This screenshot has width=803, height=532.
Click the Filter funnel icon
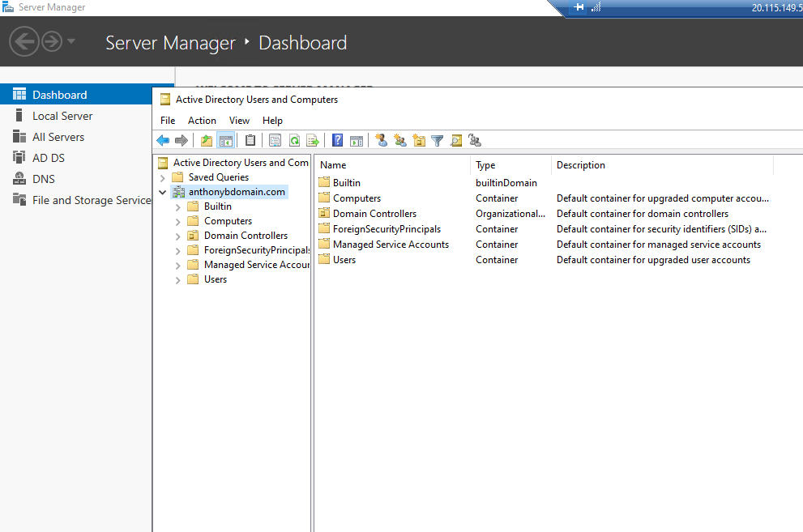pos(438,141)
